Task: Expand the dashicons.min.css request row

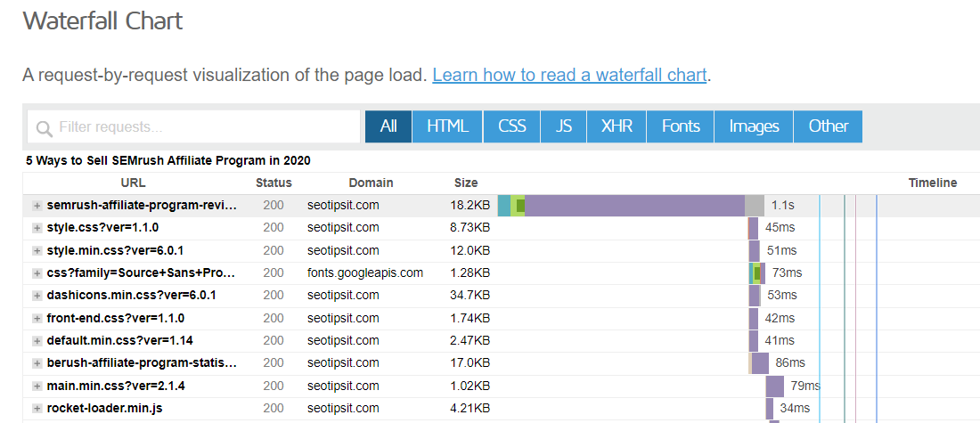Action: coord(37,296)
